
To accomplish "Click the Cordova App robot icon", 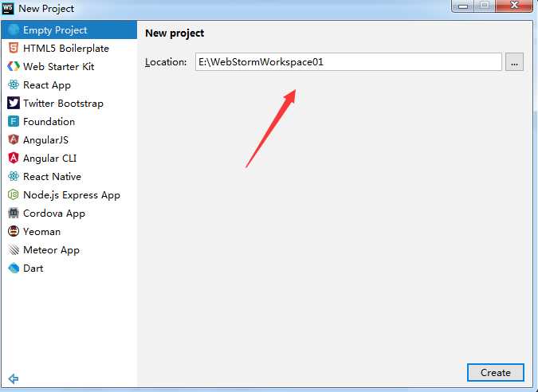I will pyautogui.click(x=14, y=213).
